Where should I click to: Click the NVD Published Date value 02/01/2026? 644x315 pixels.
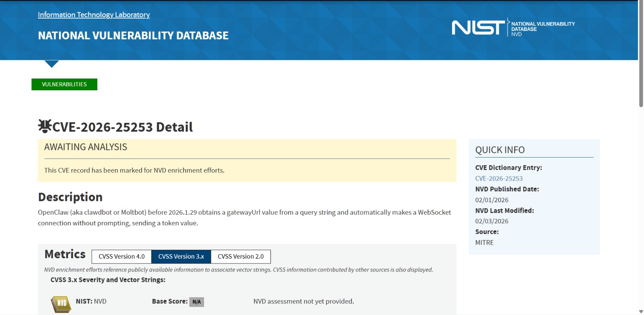[x=491, y=200]
